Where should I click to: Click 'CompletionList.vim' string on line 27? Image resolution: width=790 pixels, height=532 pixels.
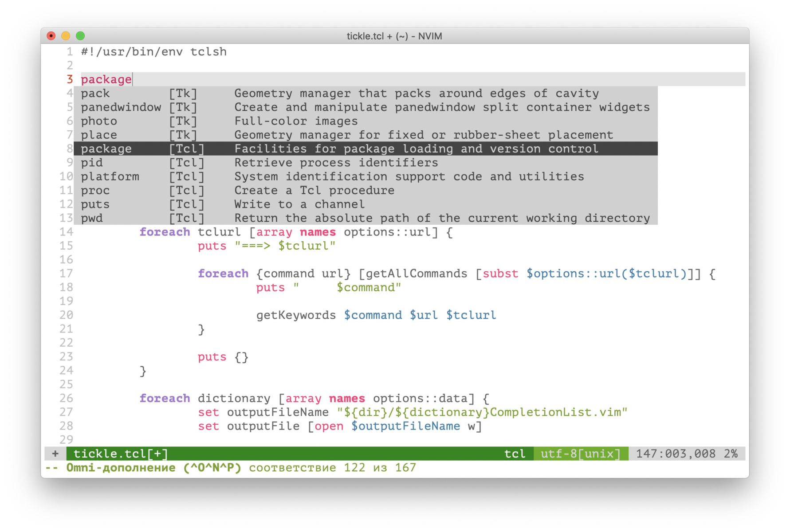pos(555,412)
